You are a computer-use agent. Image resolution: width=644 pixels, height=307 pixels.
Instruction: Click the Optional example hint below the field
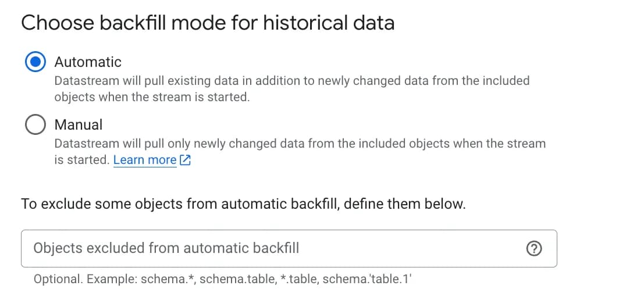tap(222, 279)
